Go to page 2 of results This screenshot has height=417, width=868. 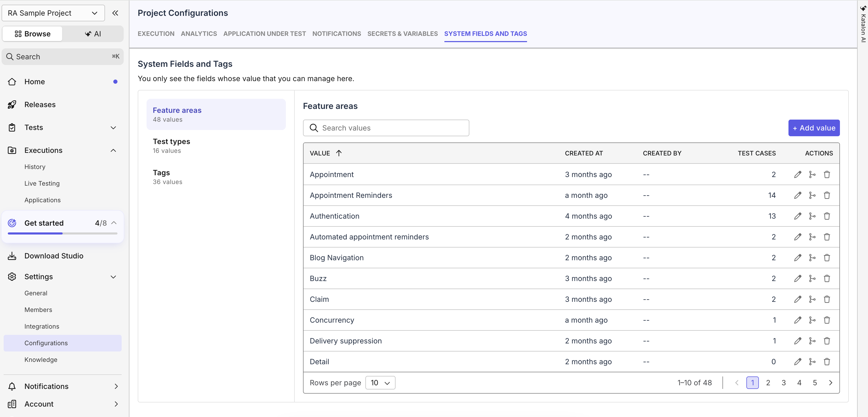(x=768, y=383)
